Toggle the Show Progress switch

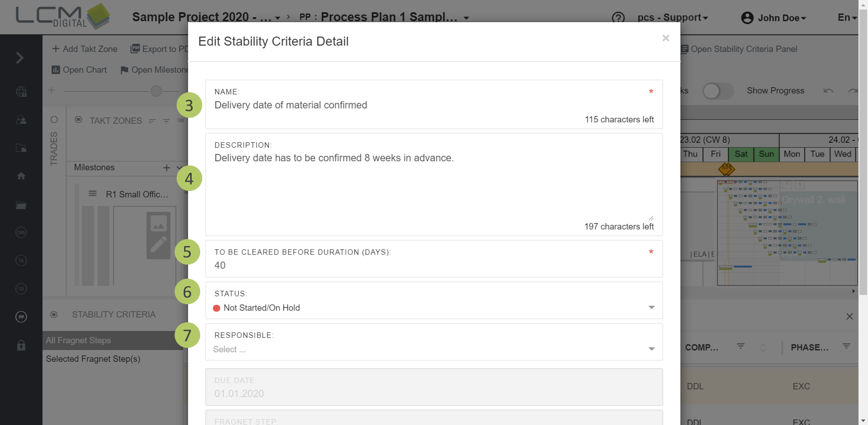[x=717, y=91]
